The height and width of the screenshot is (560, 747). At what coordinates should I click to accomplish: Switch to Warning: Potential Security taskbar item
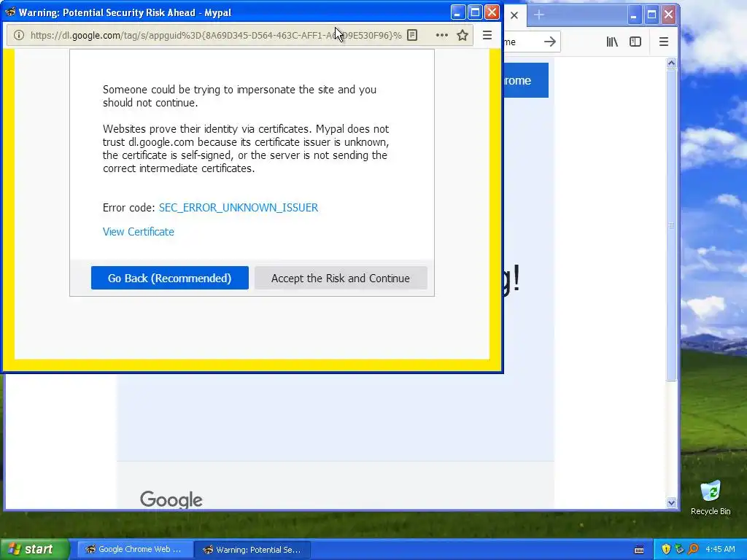pos(254,549)
